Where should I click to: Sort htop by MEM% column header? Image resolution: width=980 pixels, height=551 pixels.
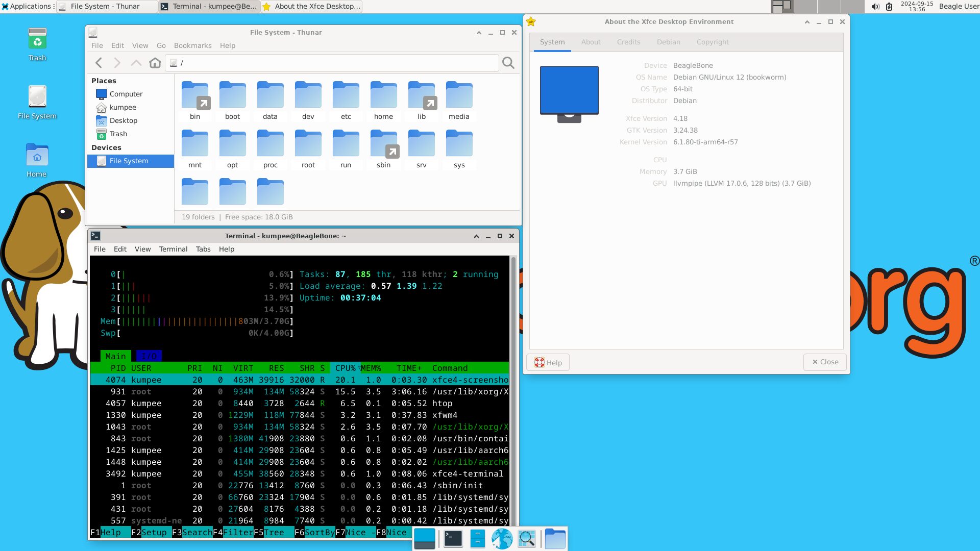point(371,368)
